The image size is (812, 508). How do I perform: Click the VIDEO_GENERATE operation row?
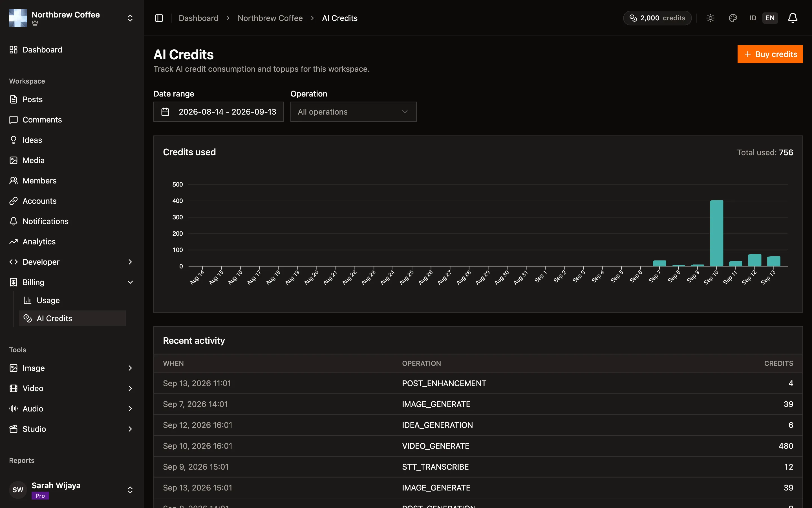click(x=478, y=446)
